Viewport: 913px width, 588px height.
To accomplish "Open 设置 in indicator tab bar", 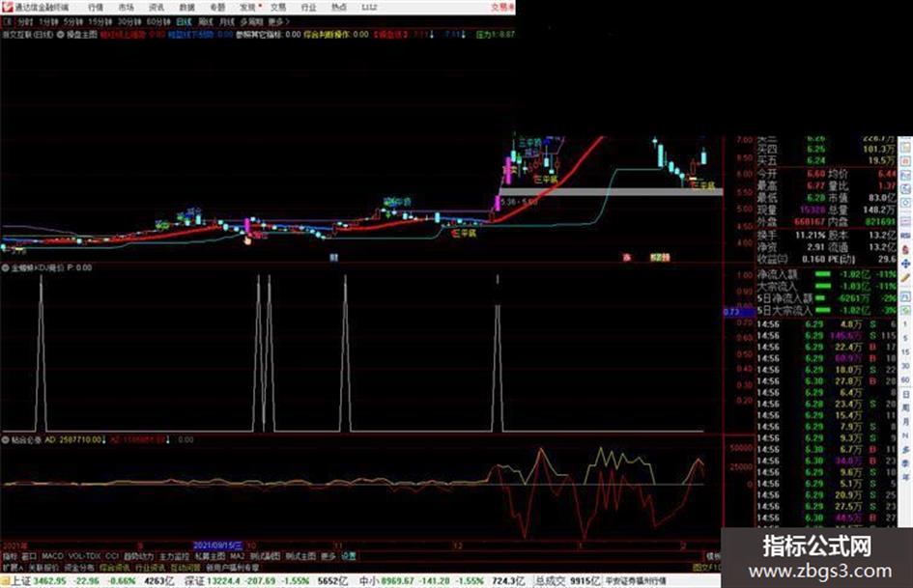I will [349, 556].
